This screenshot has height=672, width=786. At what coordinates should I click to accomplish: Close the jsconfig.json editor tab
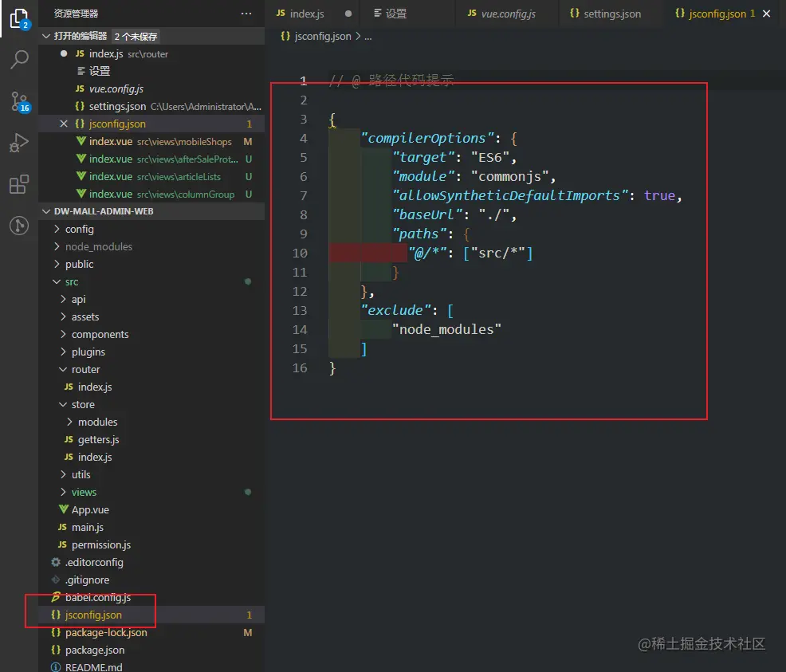click(767, 14)
